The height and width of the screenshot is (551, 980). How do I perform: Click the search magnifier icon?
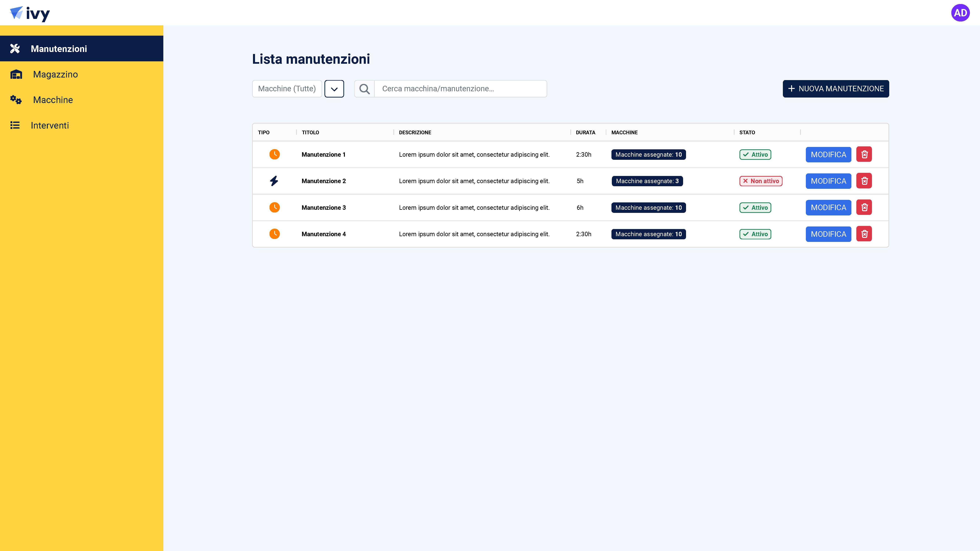(365, 89)
